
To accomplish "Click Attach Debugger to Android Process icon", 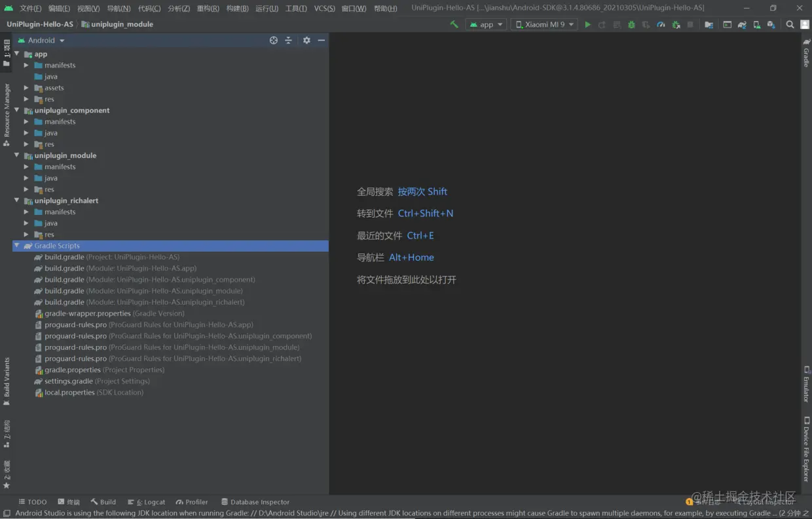I will 675,24.
